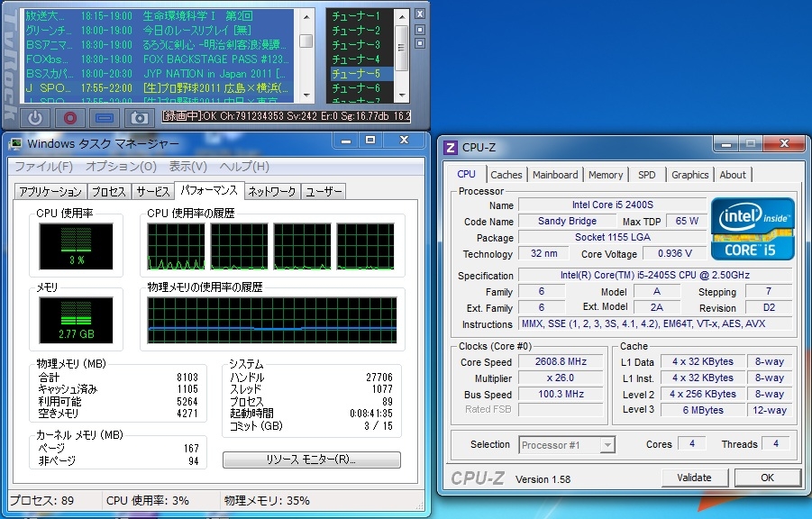Switch to the ネットワーク tab
This screenshot has width=812, height=519.
(271, 191)
